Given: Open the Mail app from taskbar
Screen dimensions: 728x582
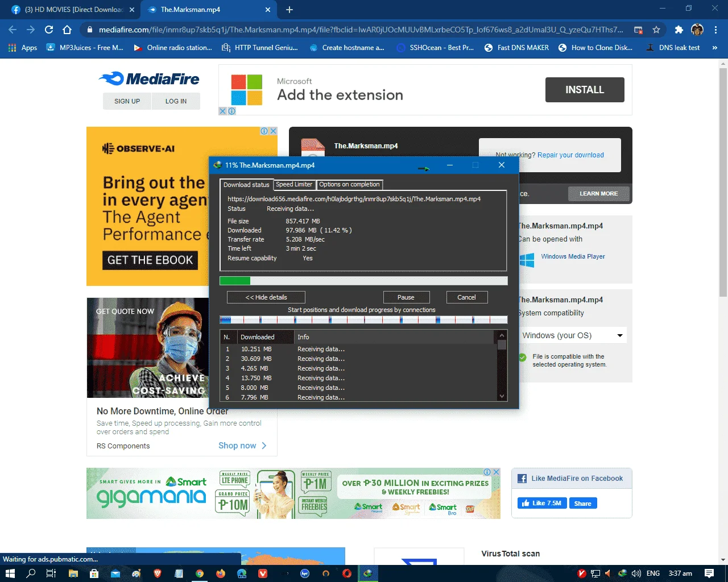Looking at the screenshot, I should tap(115, 573).
